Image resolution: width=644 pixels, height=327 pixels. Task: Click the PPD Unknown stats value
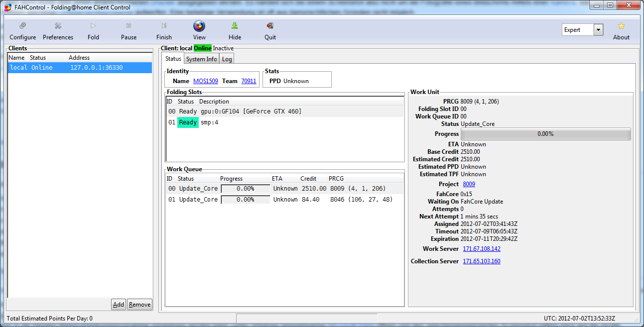[x=296, y=81]
